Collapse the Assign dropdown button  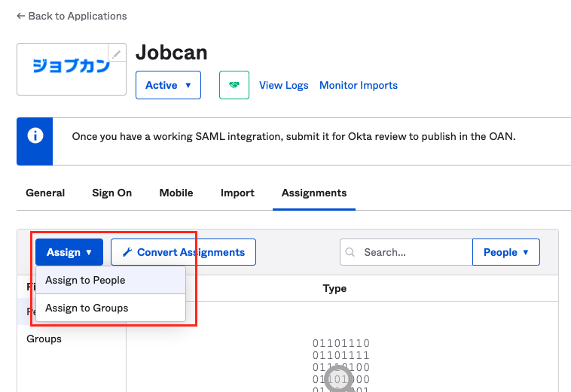(69, 252)
